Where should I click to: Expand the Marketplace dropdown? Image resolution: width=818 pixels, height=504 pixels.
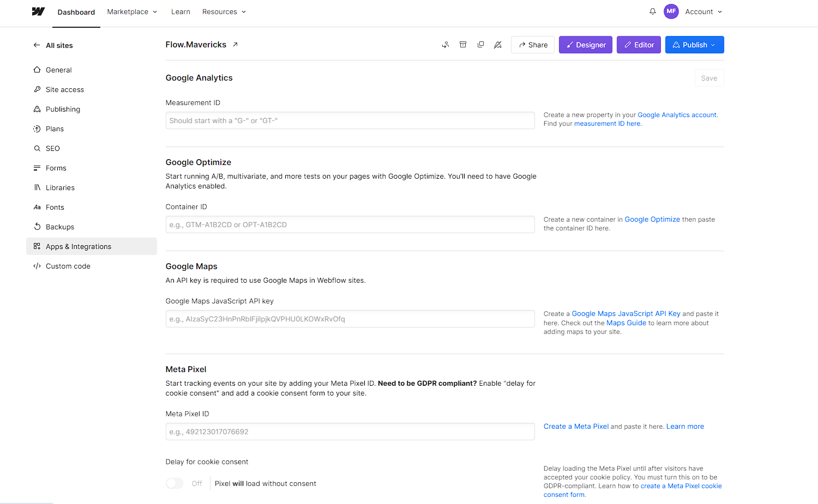click(x=132, y=11)
